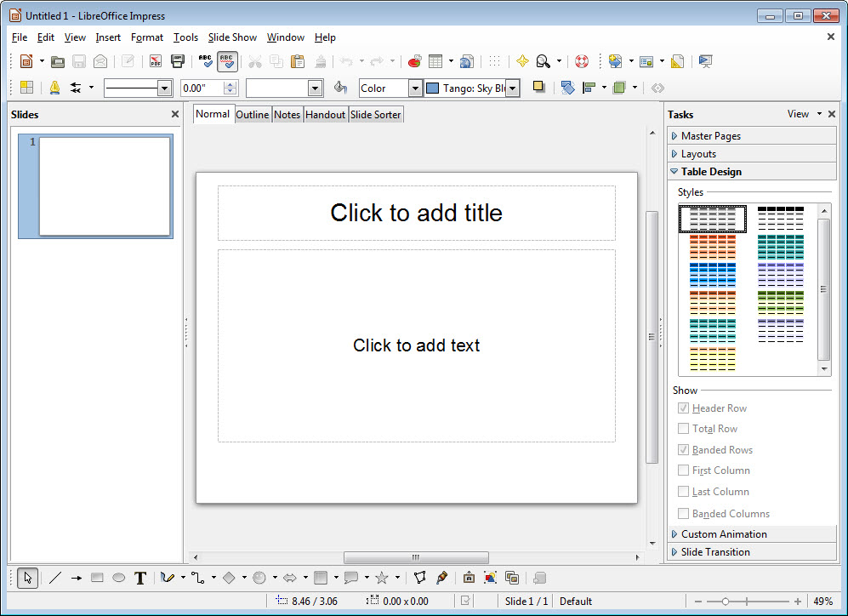848x616 pixels.
Task: Open the Fontwork Gallery icon
Action: pyautogui.click(x=469, y=578)
